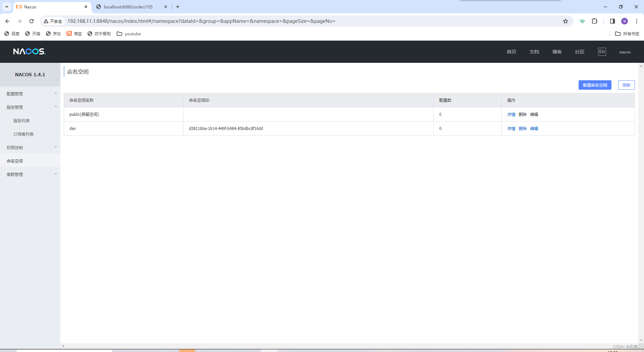Open the tab search dropdown arrow
The image size is (644, 352).
point(7,7)
